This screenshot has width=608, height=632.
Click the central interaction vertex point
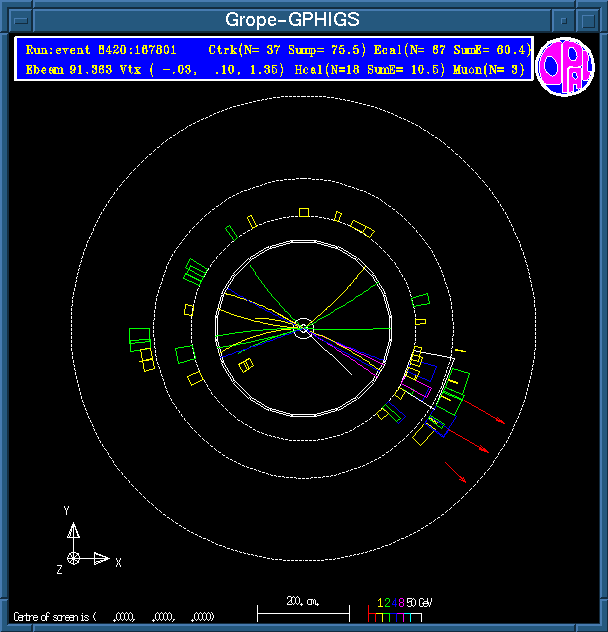[x=304, y=327]
